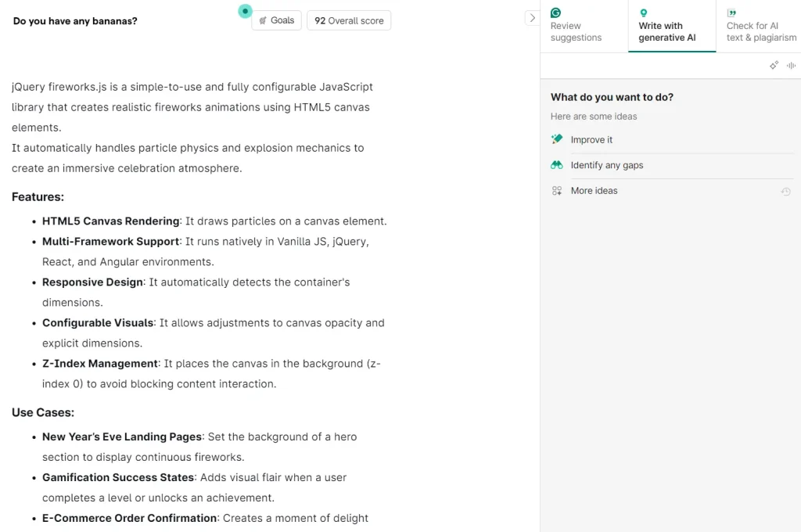Image resolution: width=801 pixels, height=532 pixels.
Task: Click the pencil icon next to Improve it
Action: (556, 139)
